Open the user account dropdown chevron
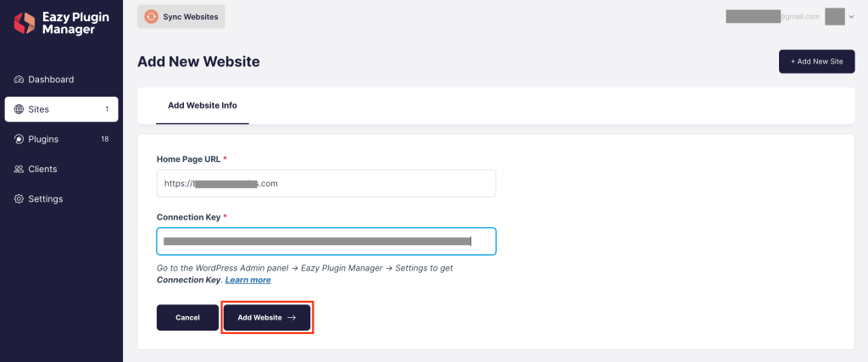Viewport: 868px width, 362px height. 851,17
